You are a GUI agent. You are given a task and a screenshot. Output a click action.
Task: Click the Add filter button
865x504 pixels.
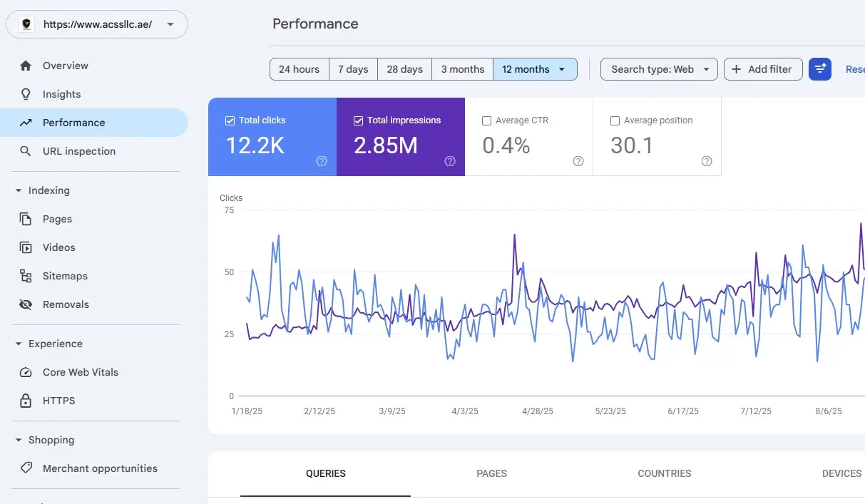click(762, 69)
